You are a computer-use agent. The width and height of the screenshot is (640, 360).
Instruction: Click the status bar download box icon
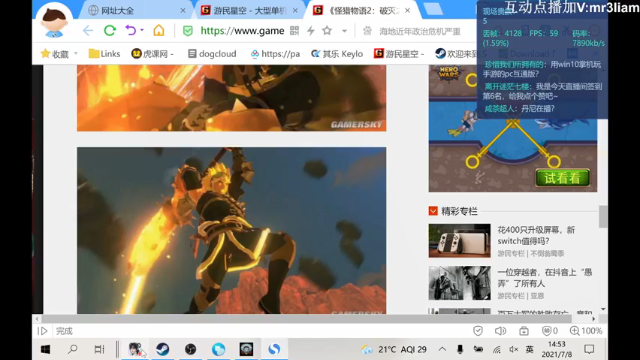click(x=524, y=331)
